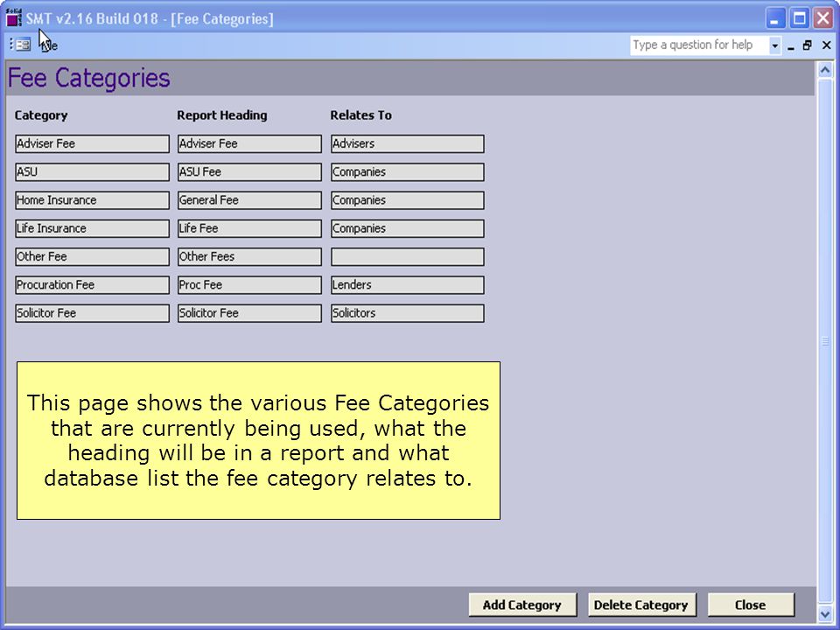The image size is (840, 630).
Task: Click the 'Report Heading' column header label
Action: click(x=222, y=115)
